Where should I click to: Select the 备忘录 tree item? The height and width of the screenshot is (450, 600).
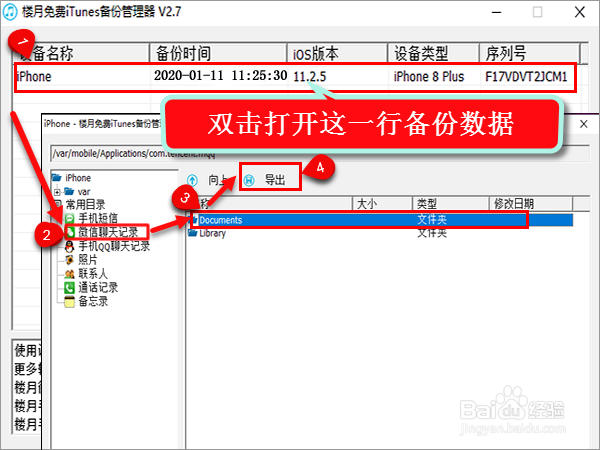click(93, 302)
